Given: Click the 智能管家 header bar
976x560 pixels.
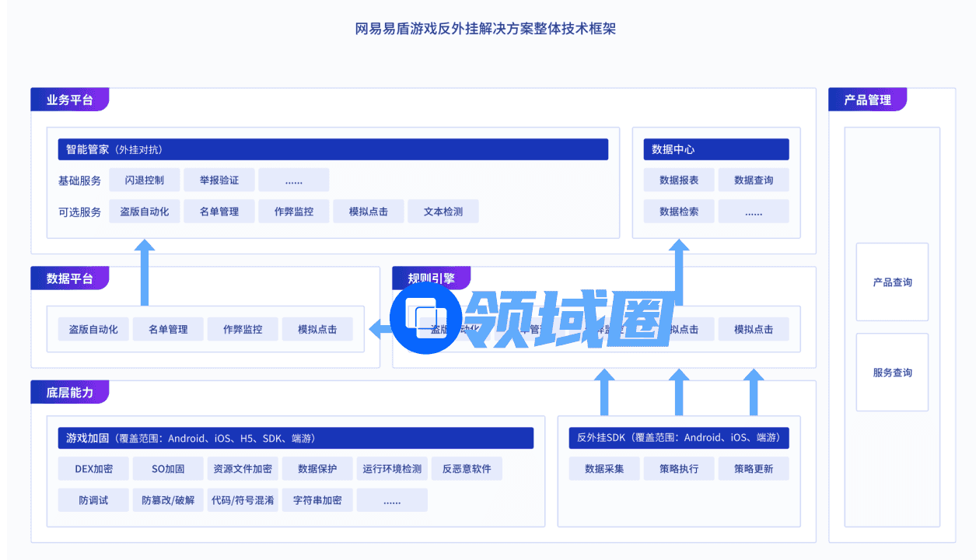Looking at the screenshot, I should (333, 149).
